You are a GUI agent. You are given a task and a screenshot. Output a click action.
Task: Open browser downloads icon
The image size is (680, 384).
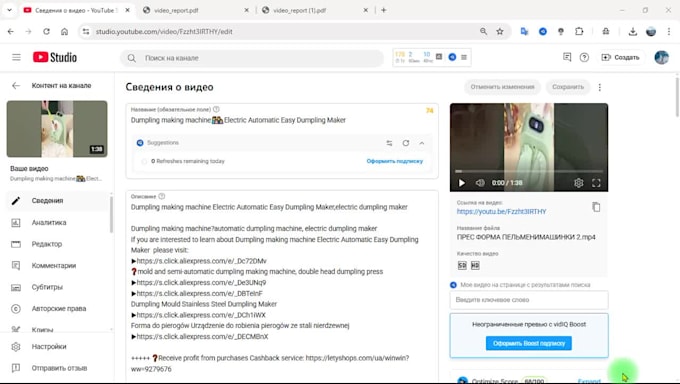tap(633, 31)
